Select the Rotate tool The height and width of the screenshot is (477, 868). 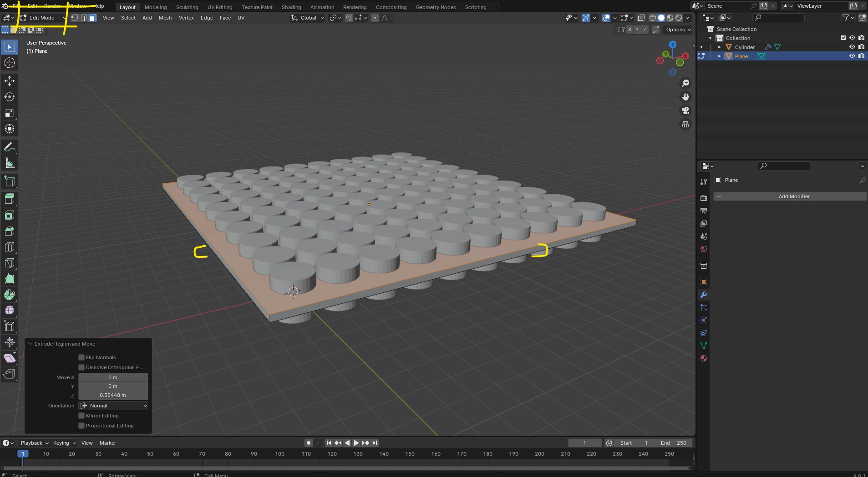pyautogui.click(x=9, y=96)
